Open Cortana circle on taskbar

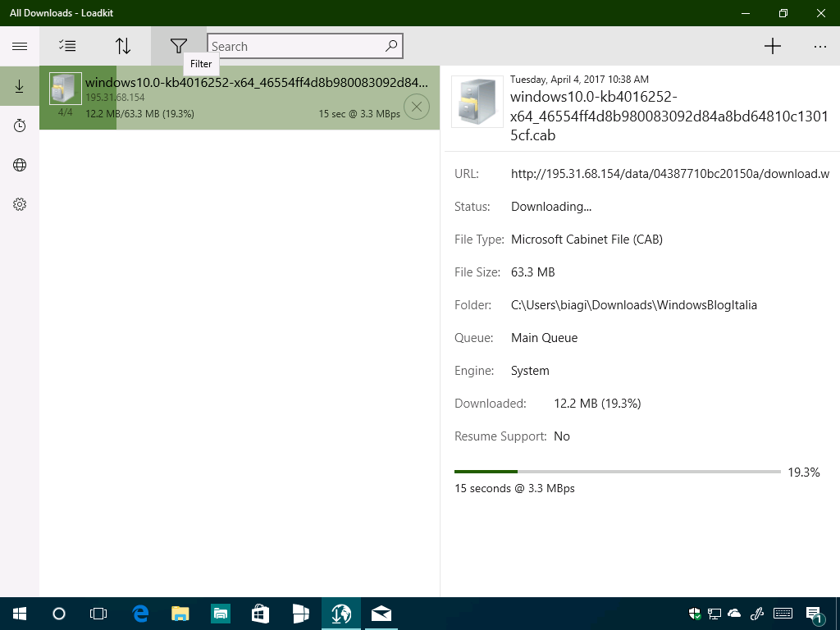(59, 614)
